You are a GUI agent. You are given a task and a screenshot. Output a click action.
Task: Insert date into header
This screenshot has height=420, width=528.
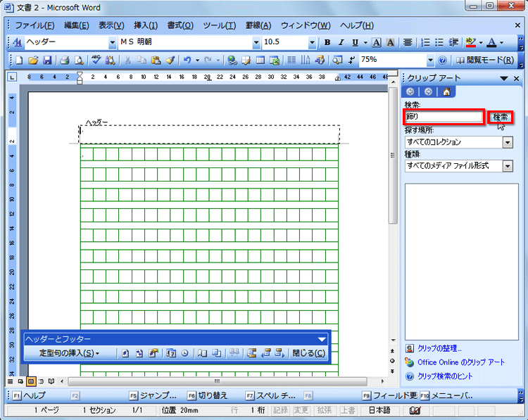(x=171, y=353)
